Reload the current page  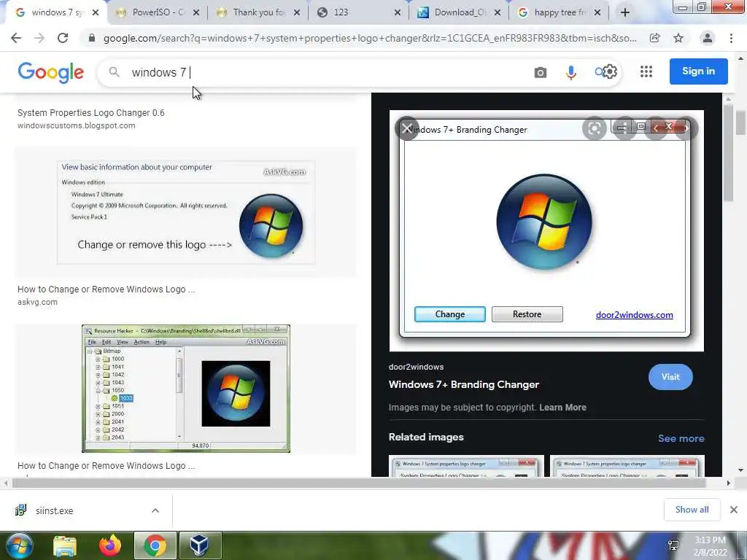[63, 38]
